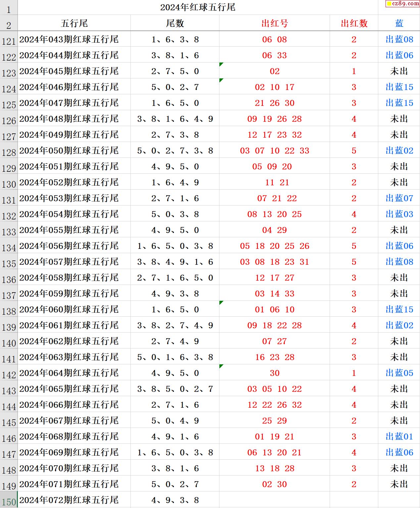Click green triangle indicator in row 142
The height and width of the screenshot is (508, 420).
221,366
